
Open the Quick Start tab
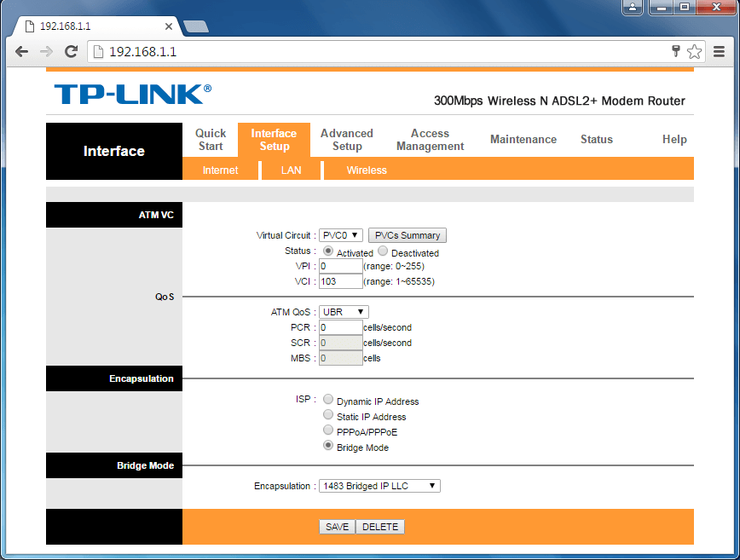tap(211, 140)
